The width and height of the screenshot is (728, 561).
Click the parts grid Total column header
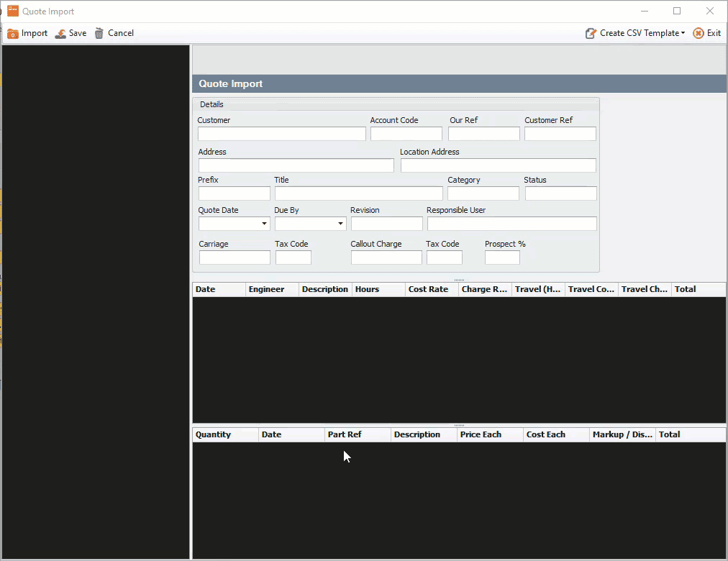click(691, 435)
